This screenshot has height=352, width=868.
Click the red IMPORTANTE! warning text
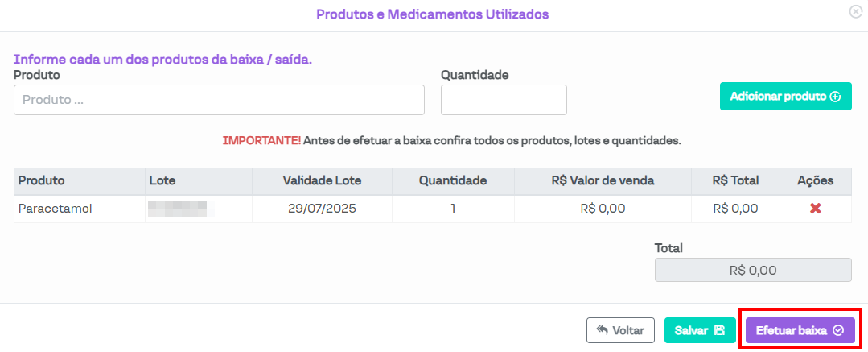261,140
